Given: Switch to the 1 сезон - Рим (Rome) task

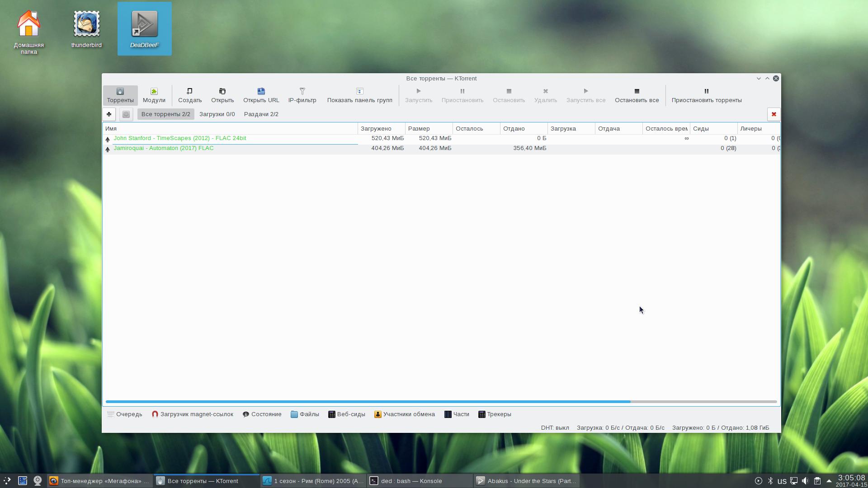Looking at the screenshot, I should [x=313, y=481].
